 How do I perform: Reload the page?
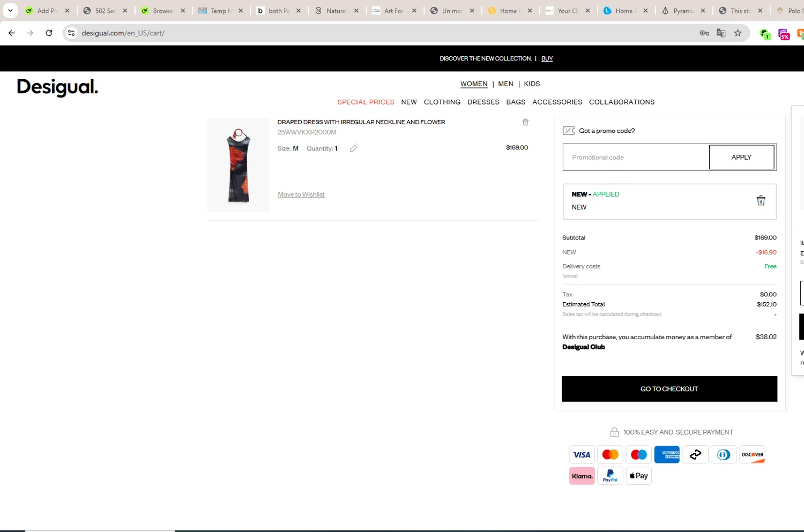click(x=49, y=33)
